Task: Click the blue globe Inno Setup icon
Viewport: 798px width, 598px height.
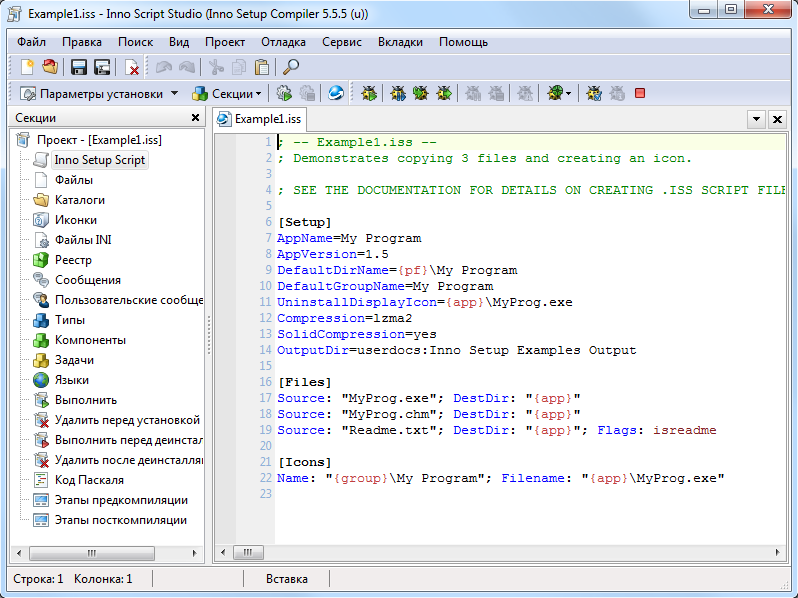Action: point(336,93)
